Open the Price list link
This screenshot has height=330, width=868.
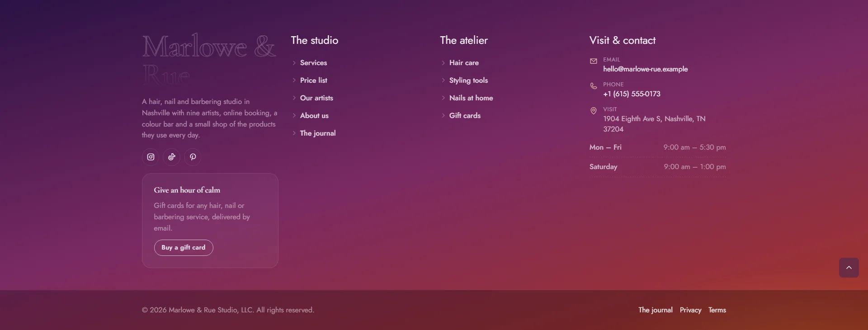tap(313, 80)
